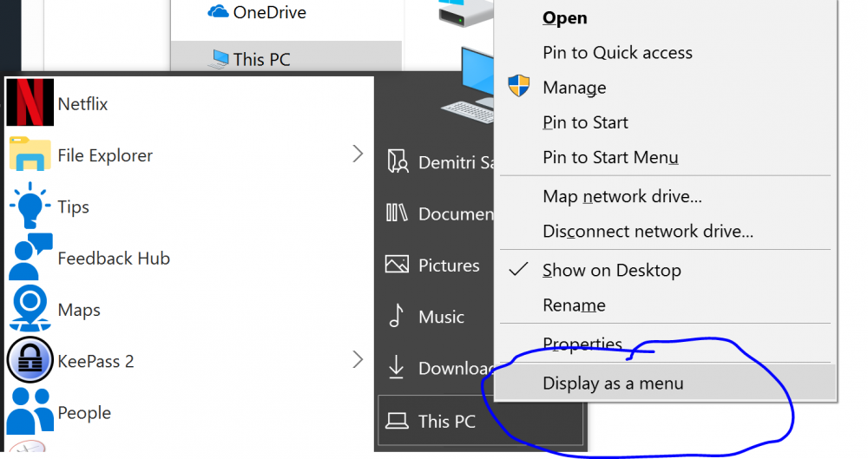Open Properties from context menu

point(582,344)
